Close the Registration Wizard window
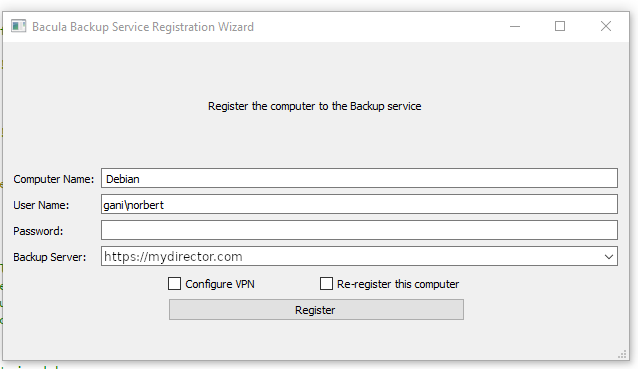The image size is (638, 369). coord(606,26)
